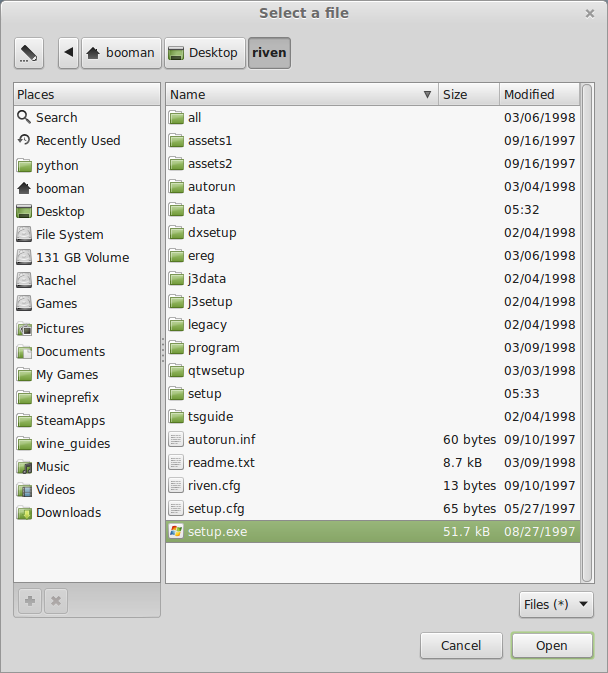Select the legacy folder
The width and height of the screenshot is (608, 673).
coord(373,324)
